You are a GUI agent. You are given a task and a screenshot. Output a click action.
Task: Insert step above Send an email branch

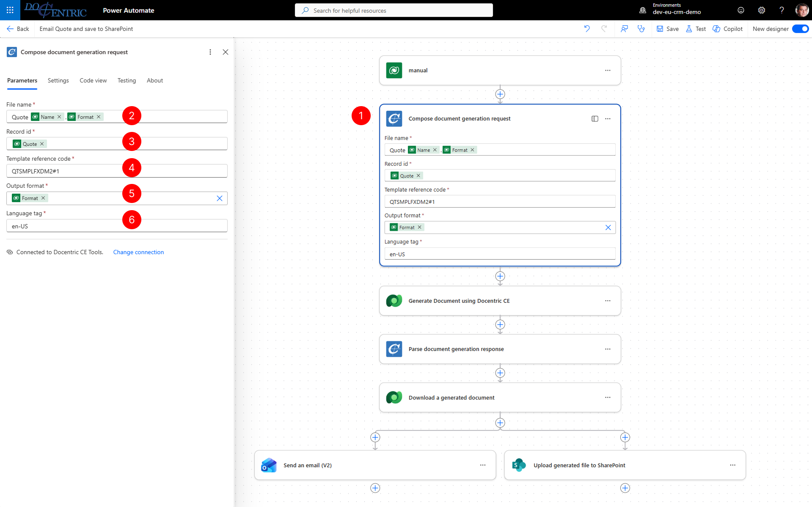[375, 437]
